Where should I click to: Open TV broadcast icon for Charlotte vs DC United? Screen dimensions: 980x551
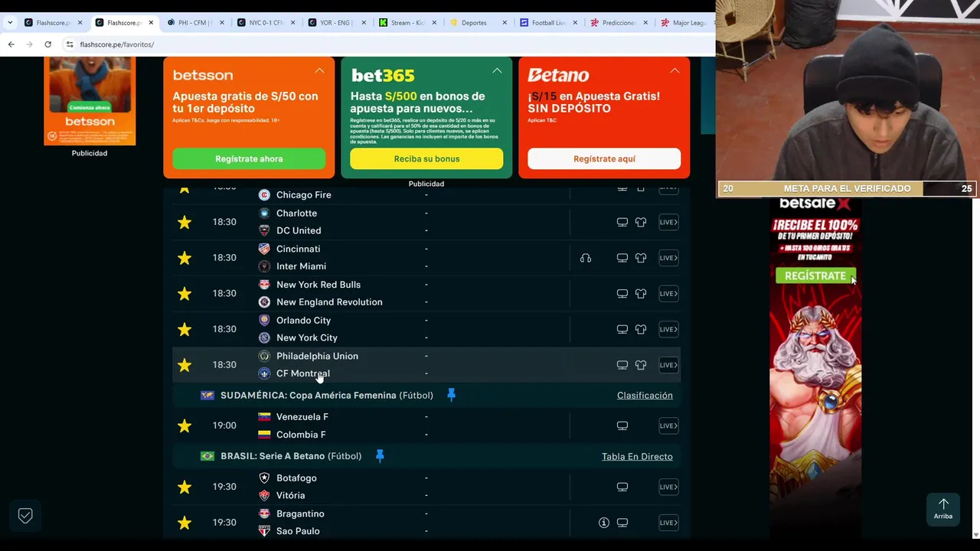click(622, 222)
